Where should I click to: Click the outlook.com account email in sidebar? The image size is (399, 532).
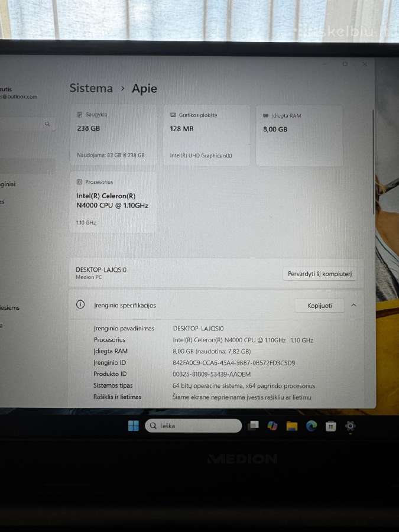(19, 97)
